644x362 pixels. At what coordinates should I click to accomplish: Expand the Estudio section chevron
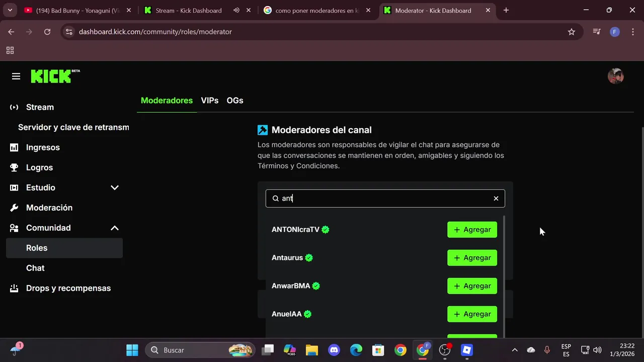coord(115,188)
